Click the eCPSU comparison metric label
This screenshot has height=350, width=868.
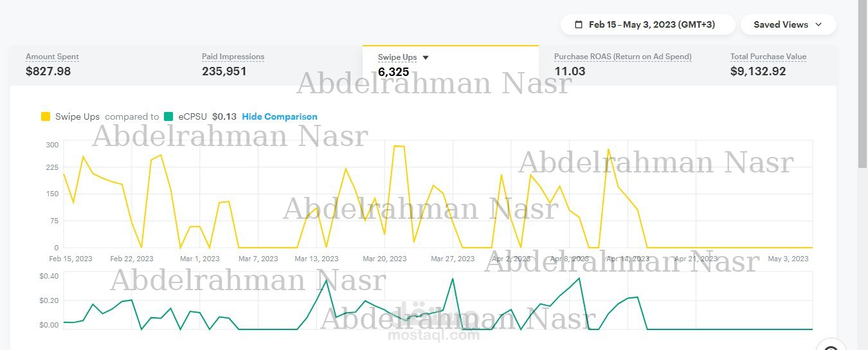(x=193, y=116)
